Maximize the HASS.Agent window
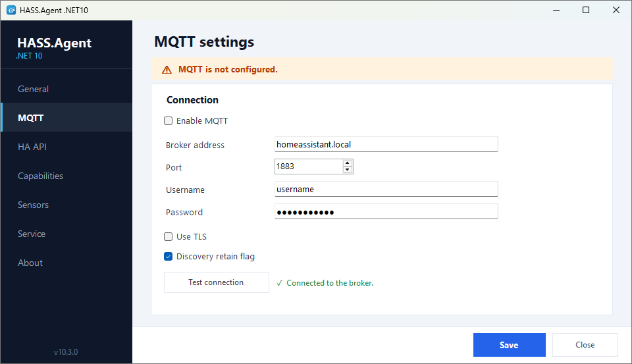Viewport: 632px width, 364px height. pyautogui.click(x=586, y=10)
